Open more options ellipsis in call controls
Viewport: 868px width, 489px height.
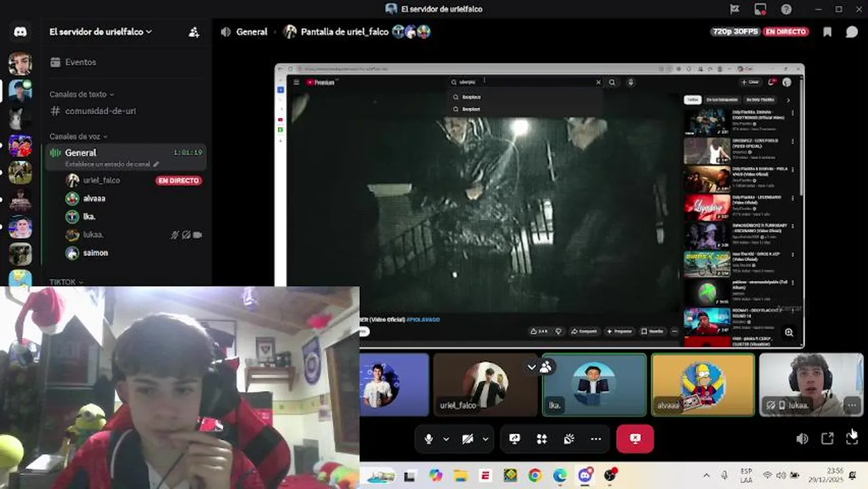(596, 439)
